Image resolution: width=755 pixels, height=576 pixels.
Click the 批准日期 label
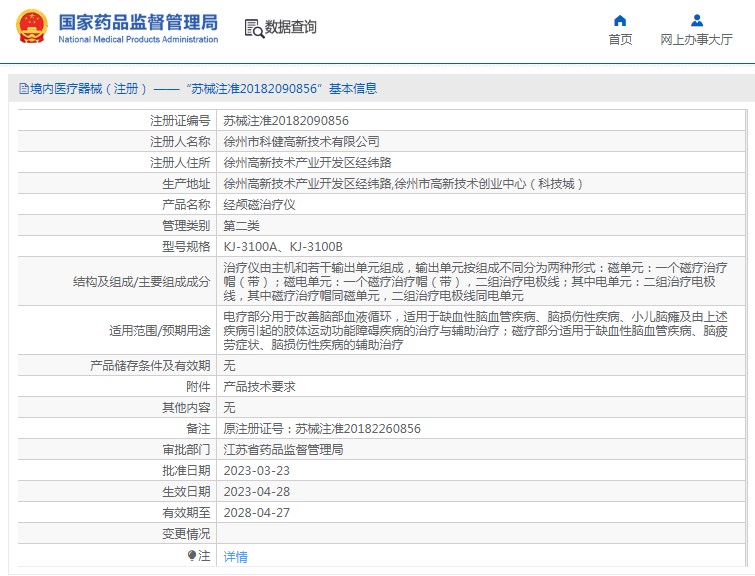coord(186,471)
